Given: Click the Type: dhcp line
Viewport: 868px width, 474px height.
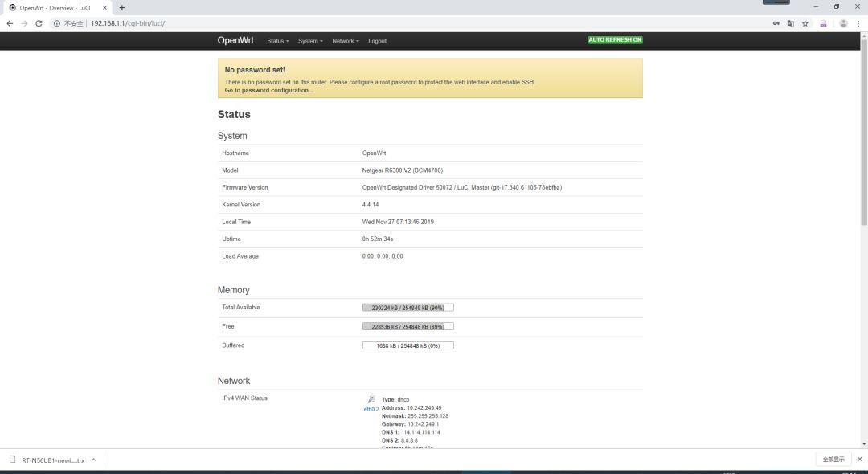Looking at the screenshot, I should point(395,399).
